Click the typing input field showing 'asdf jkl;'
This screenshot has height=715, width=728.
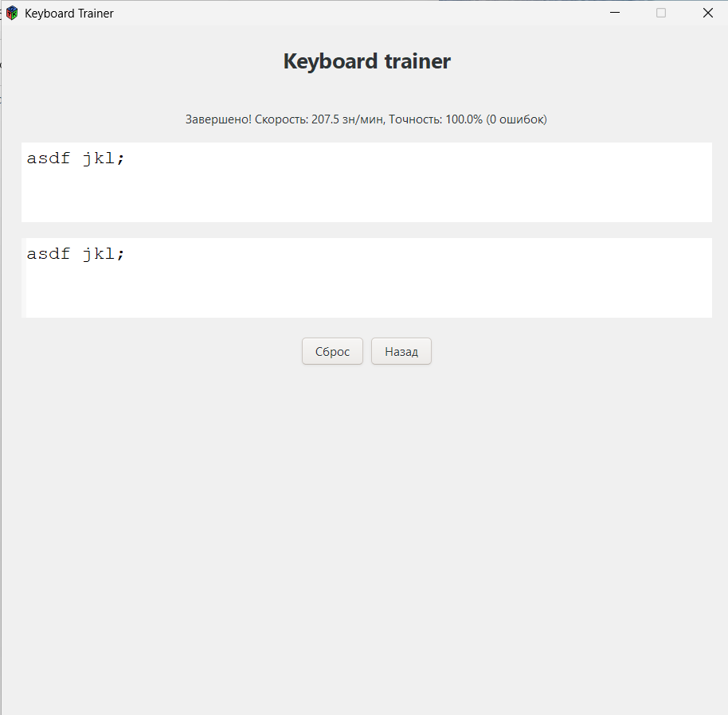pos(366,277)
